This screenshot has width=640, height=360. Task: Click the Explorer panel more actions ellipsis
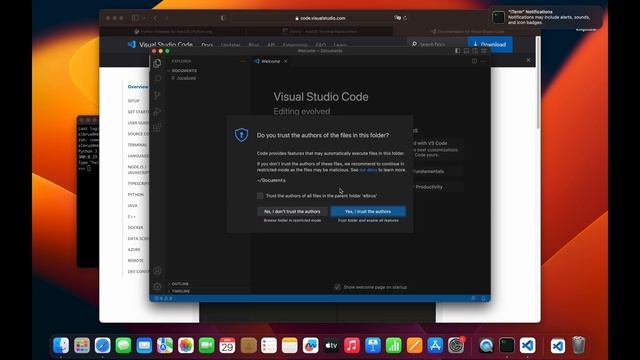click(243, 61)
